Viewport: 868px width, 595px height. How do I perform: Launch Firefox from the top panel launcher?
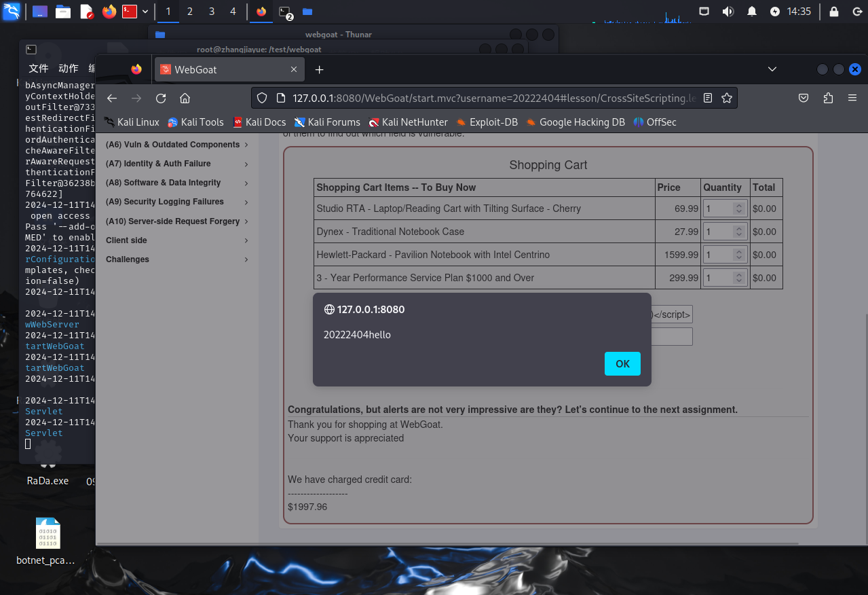(109, 12)
